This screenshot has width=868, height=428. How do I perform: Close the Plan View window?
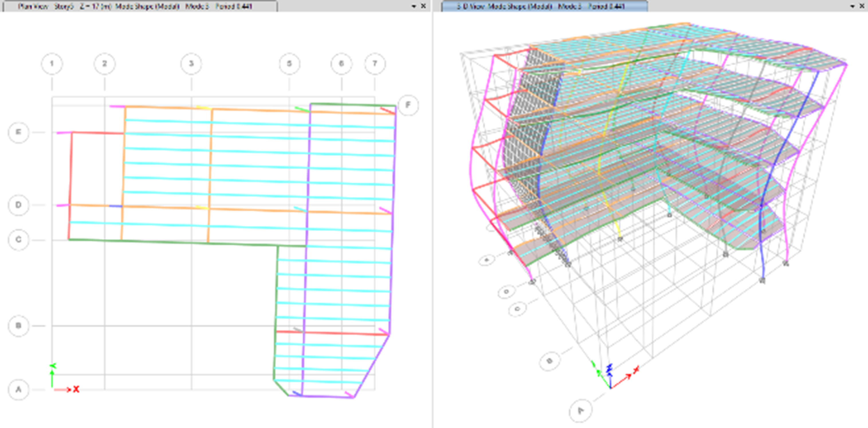click(x=424, y=6)
